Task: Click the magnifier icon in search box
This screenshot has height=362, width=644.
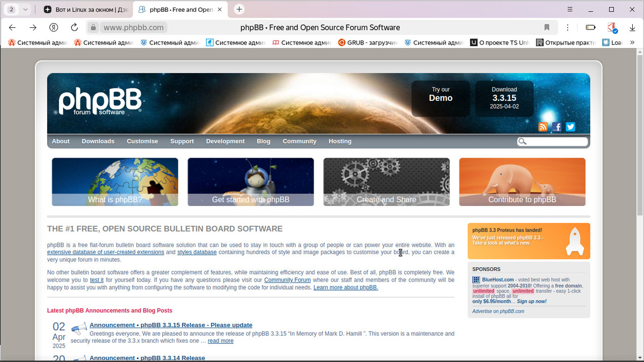Action: point(522,142)
